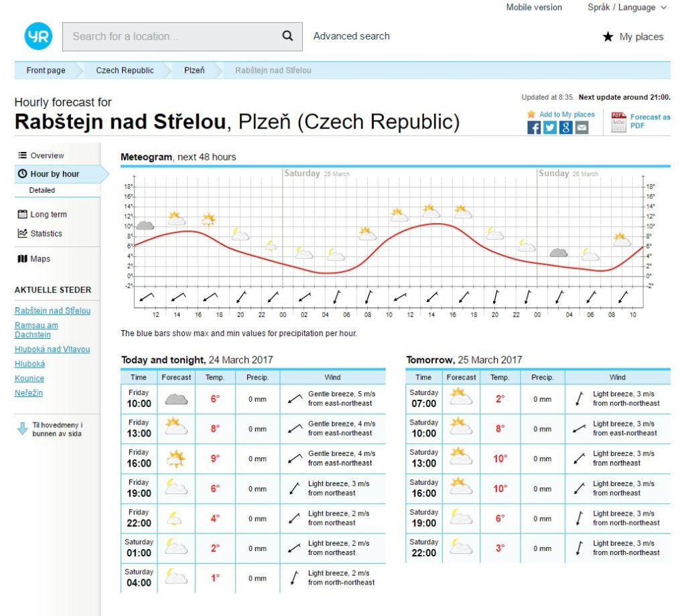The height and width of the screenshot is (616, 686).
Task: Open the Detailed forecast submenu
Action: [x=42, y=190]
